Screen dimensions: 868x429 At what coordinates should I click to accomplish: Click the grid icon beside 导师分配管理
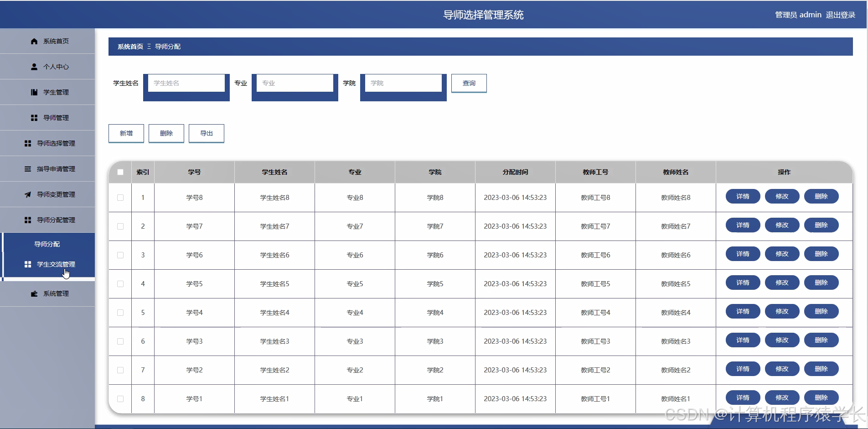(x=28, y=220)
